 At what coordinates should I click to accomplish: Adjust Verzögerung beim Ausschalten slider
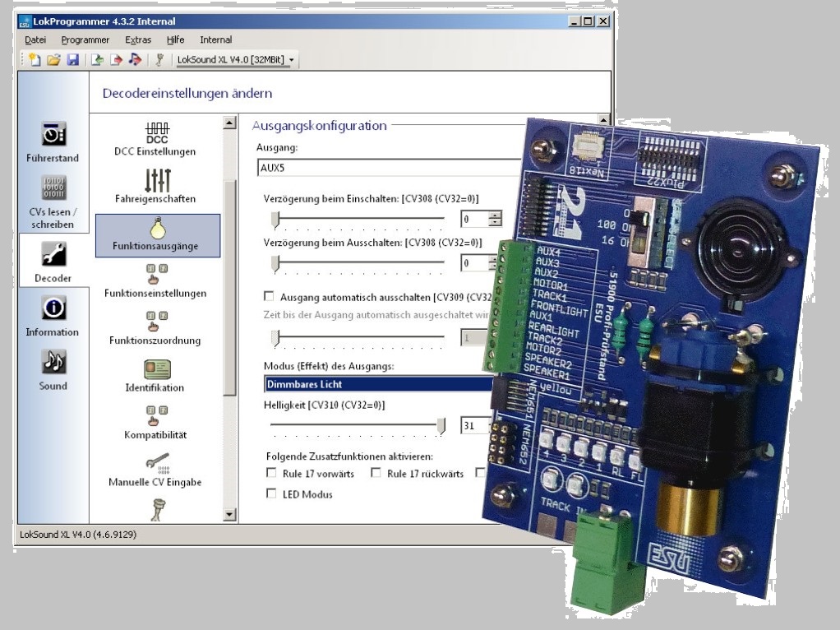coord(275,262)
